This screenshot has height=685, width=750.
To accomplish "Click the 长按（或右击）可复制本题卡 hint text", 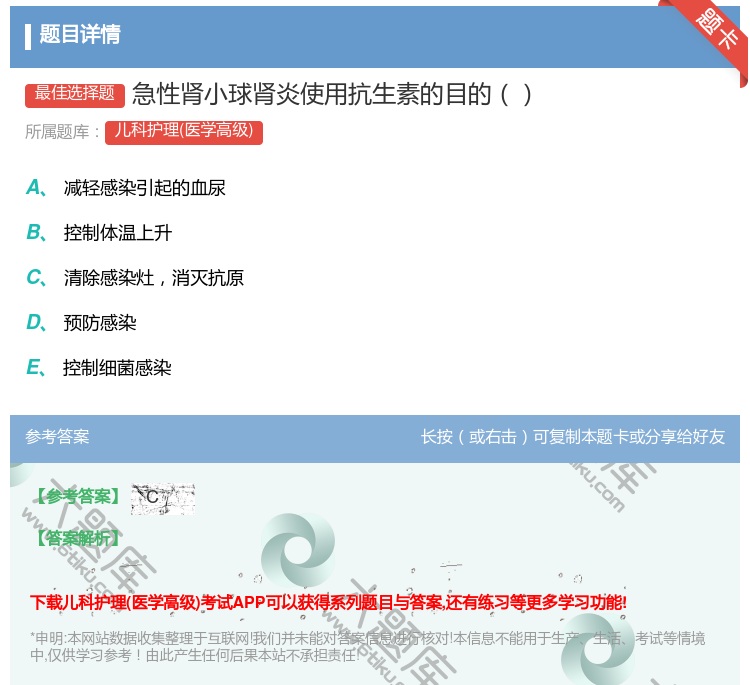I will point(573,437).
